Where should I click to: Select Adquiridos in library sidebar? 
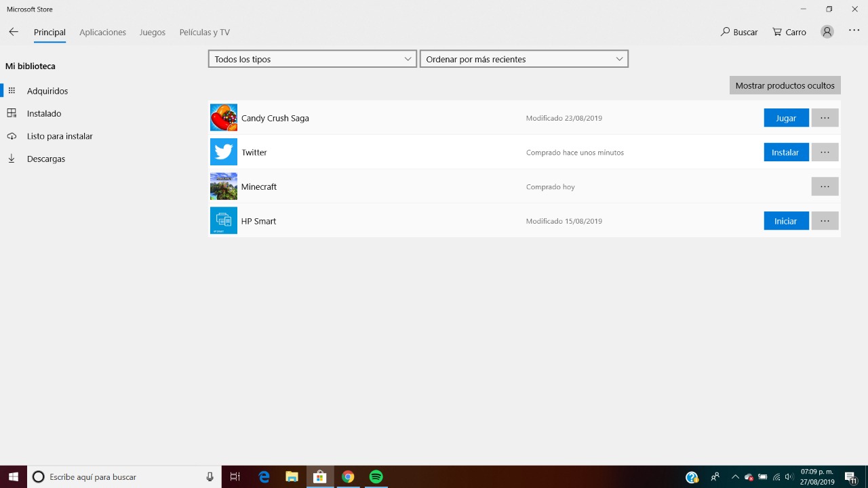point(47,91)
